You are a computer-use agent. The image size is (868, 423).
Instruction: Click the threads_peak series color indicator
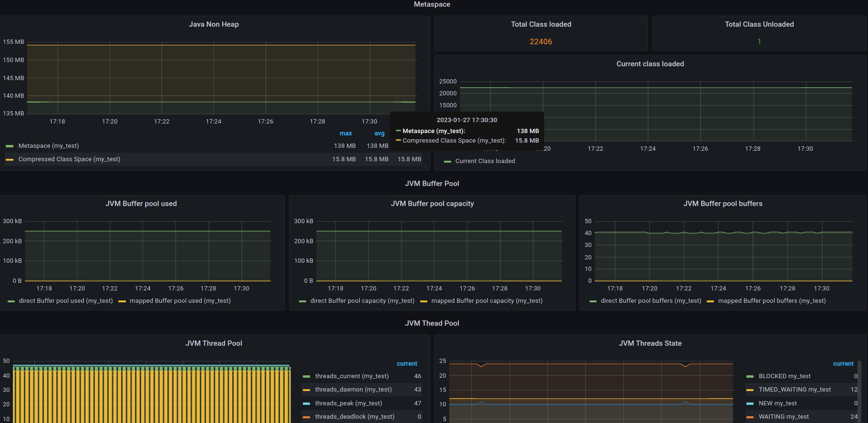[306, 403]
